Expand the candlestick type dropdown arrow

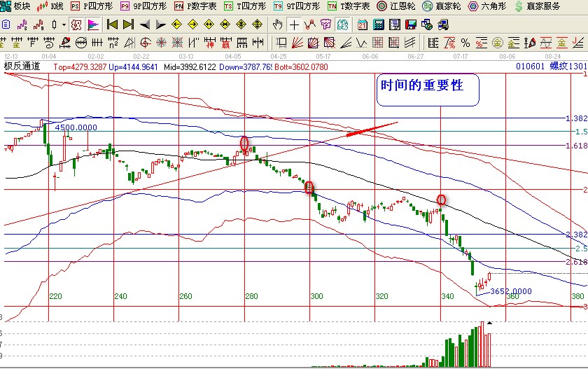(x=64, y=25)
